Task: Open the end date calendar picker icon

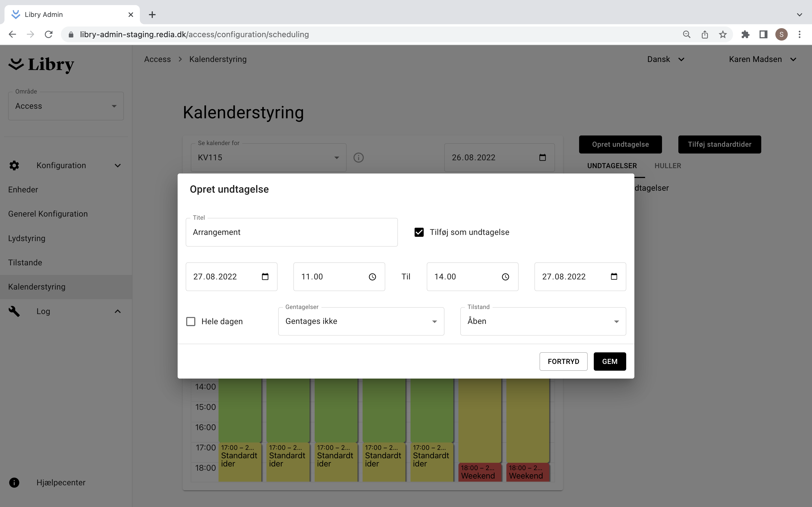Action: pyautogui.click(x=614, y=277)
